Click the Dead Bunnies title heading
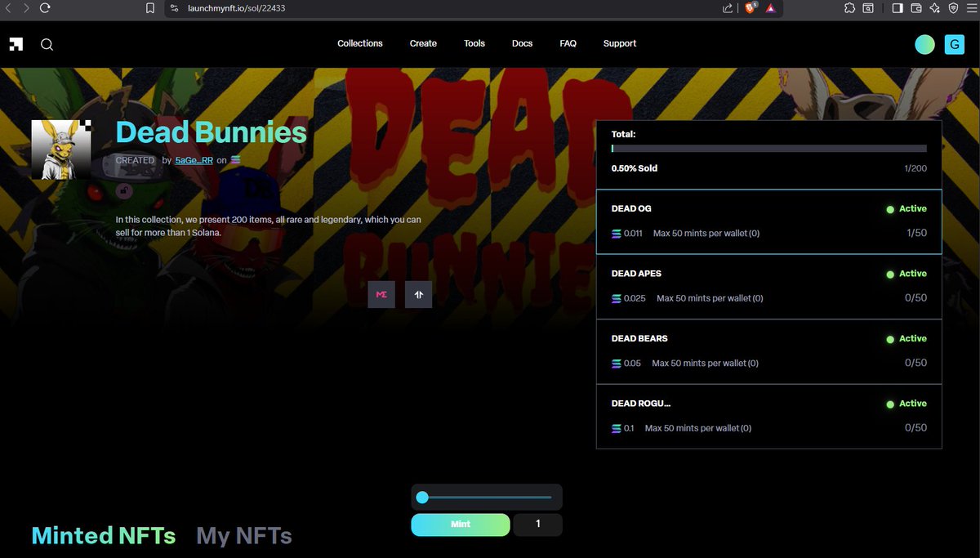Viewport: 980px width, 558px height. pos(212,132)
